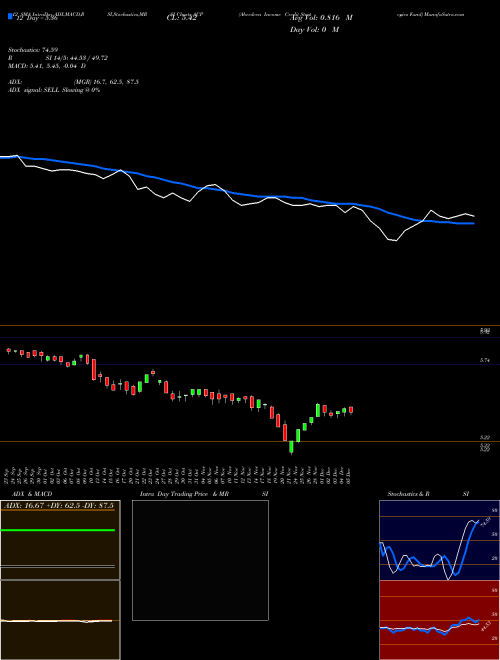Click the 5.74 price axis label
Image resolution: width=500 pixels, height=660 pixels.
coord(485,360)
